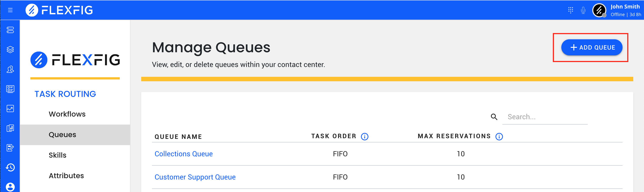Select the stacked layers sidebar icon
644x192 pixels.
[10, 49]
